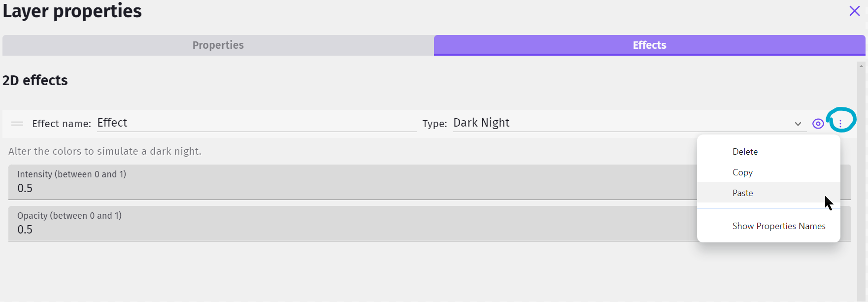Click the Layer properties title
This screenshot has width=868, height=302.
point(72,11)
